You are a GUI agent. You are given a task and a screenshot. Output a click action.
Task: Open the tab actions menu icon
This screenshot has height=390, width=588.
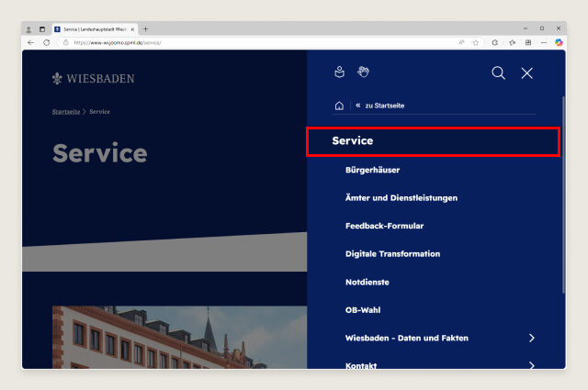coord(42,29)
